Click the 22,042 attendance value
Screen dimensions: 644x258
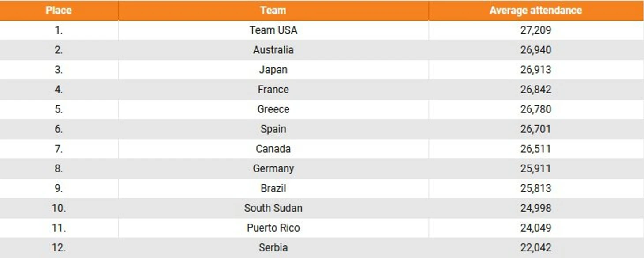(x=535, y=248)
